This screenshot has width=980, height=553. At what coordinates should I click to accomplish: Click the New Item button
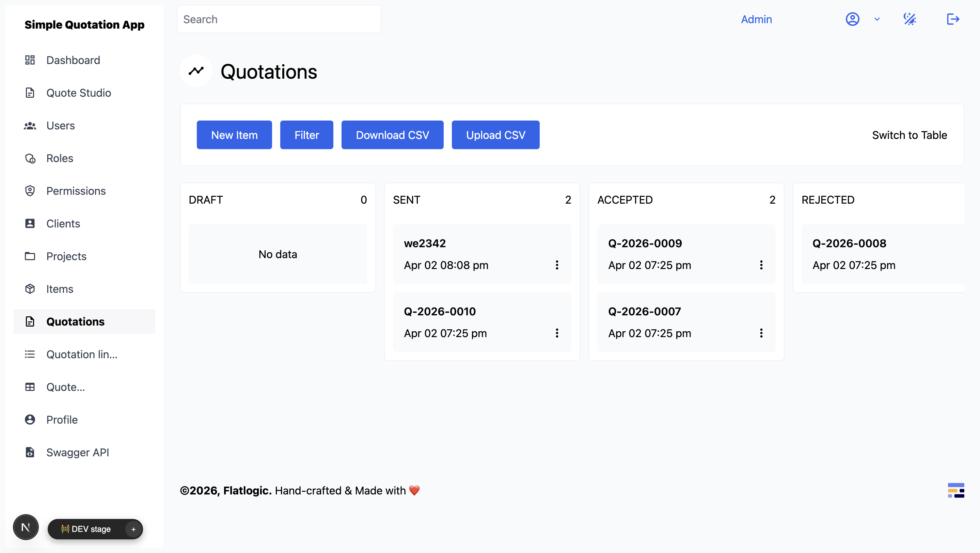point(234,135)
